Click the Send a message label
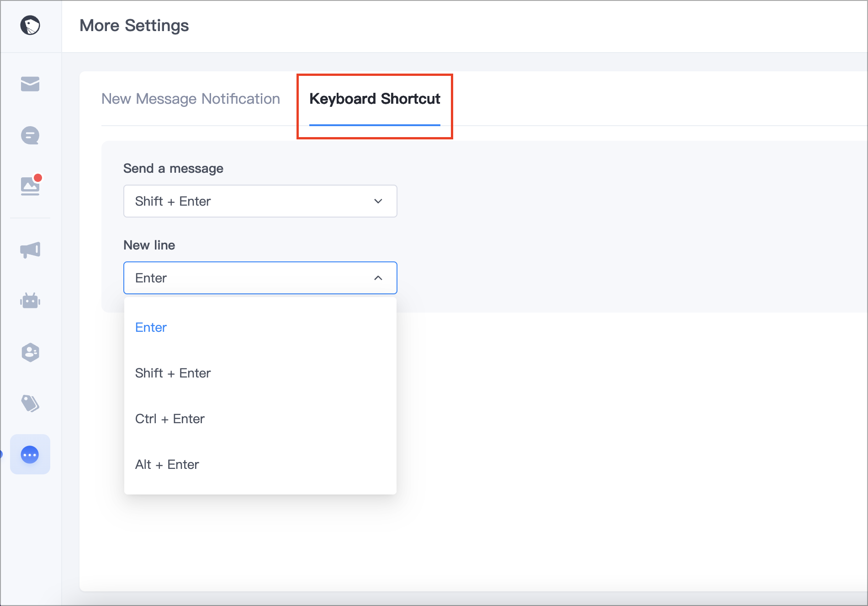The image size is (868, 606). 173,168
